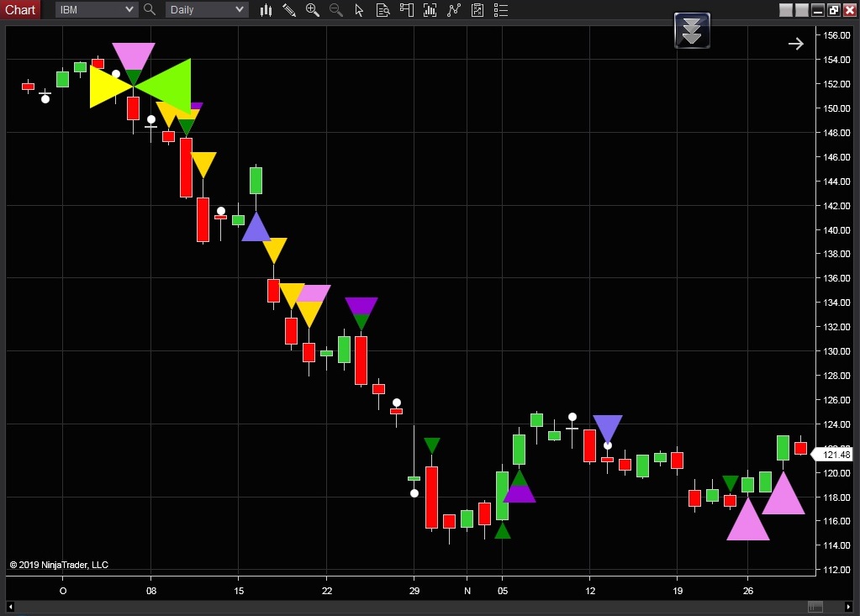The height and width of the screenshot is (616, 860).
Task: Expand the Daily interval dropdown
Action: click(240, 10)
